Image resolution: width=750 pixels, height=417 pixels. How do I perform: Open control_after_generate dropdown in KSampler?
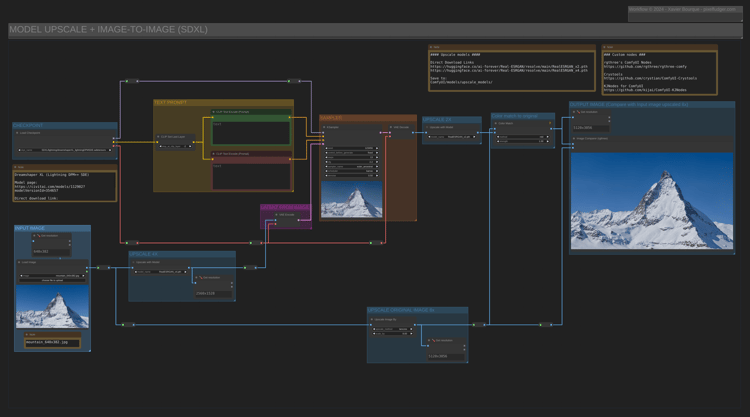352,153
